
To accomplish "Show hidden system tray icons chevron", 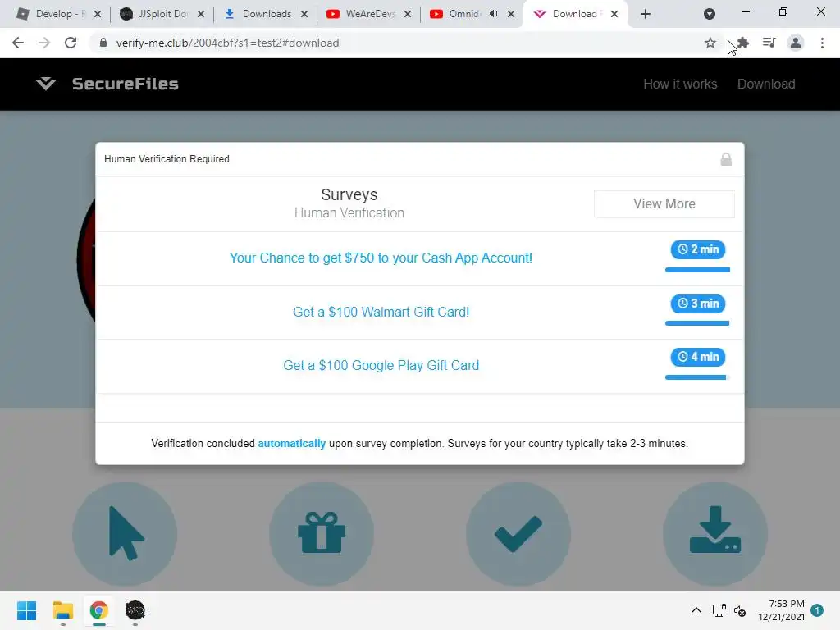I will pos(696,610).
